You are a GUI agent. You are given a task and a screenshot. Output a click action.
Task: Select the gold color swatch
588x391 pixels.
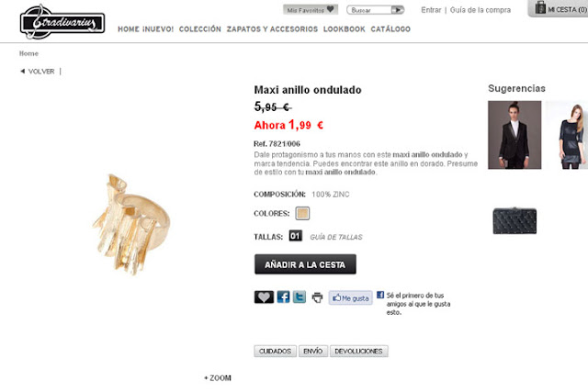click(x=302, y=214)
